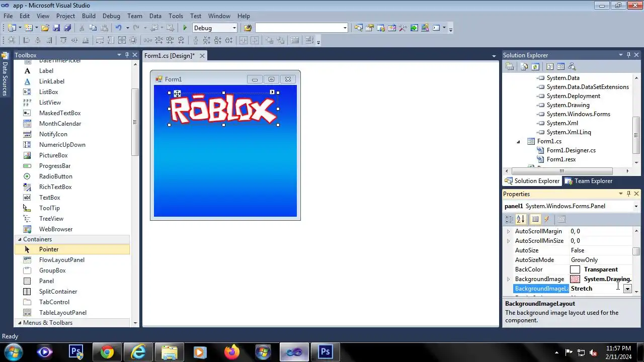Screen dimensions: 644x362
Task: Click the Windows Start button
Action: pyautogui.click(x=13, y=352)
